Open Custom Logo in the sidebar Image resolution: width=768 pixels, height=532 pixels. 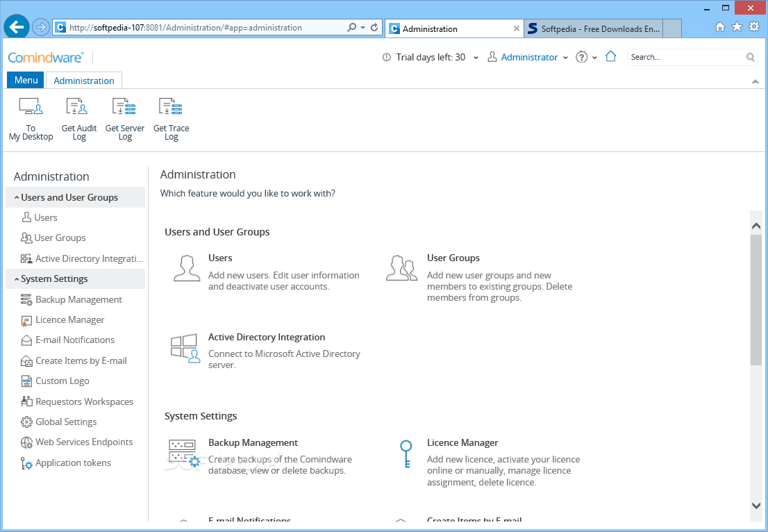click(x=56, y=381)
